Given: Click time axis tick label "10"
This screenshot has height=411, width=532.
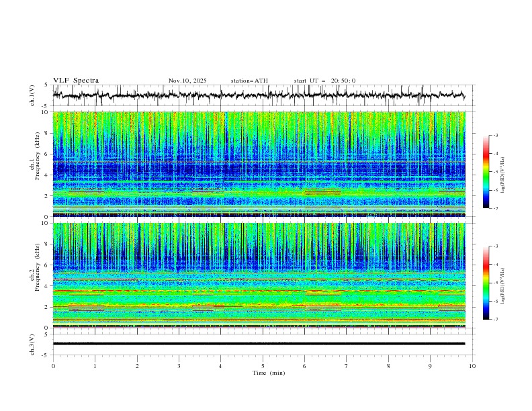Looking at the screenshot, I should (x=472, y=366).
